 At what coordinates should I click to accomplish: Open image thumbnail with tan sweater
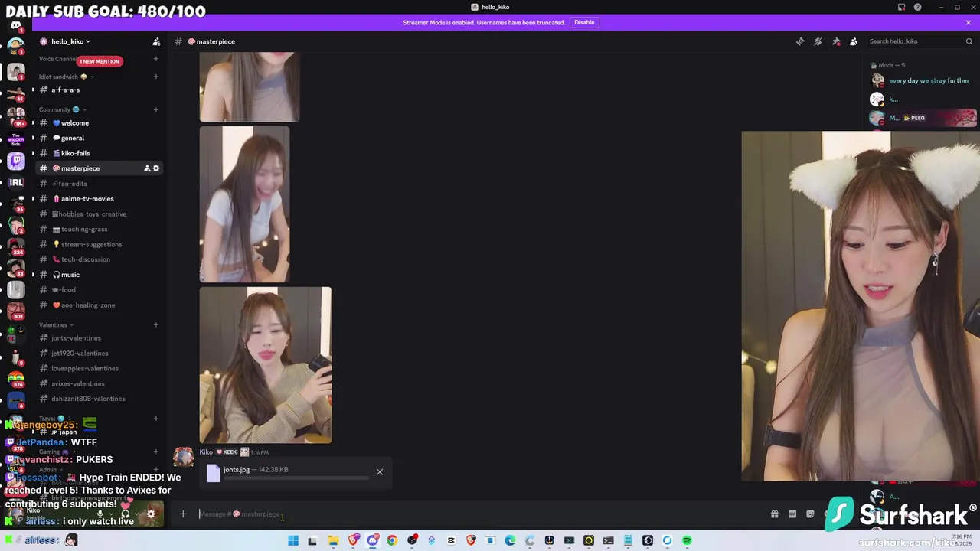(266, 365)
